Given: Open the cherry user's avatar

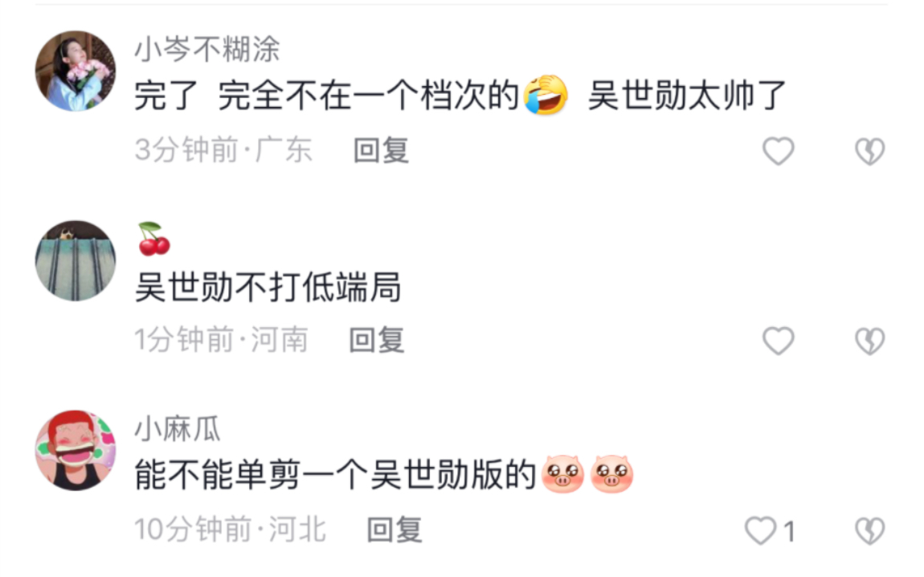Looking at the screenshot, I should click(x=76, y=260).
